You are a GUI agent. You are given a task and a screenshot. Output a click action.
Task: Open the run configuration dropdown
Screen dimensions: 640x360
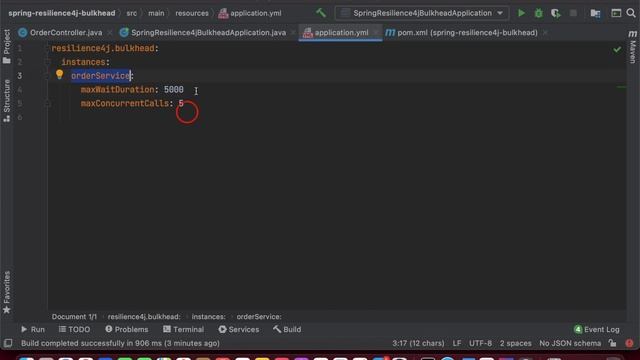click(x=422, y=13)
